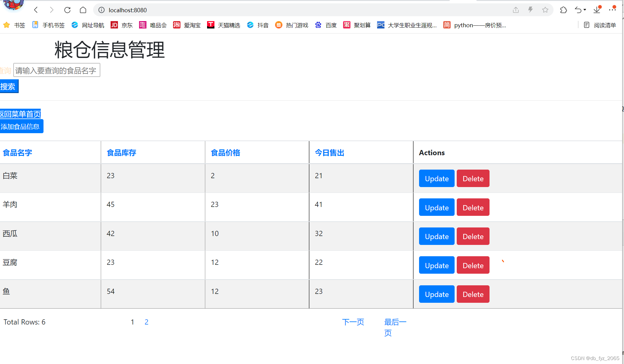624x364 pixels.
Task: Click Update for 西瓜 row
Action: (437, 236)
